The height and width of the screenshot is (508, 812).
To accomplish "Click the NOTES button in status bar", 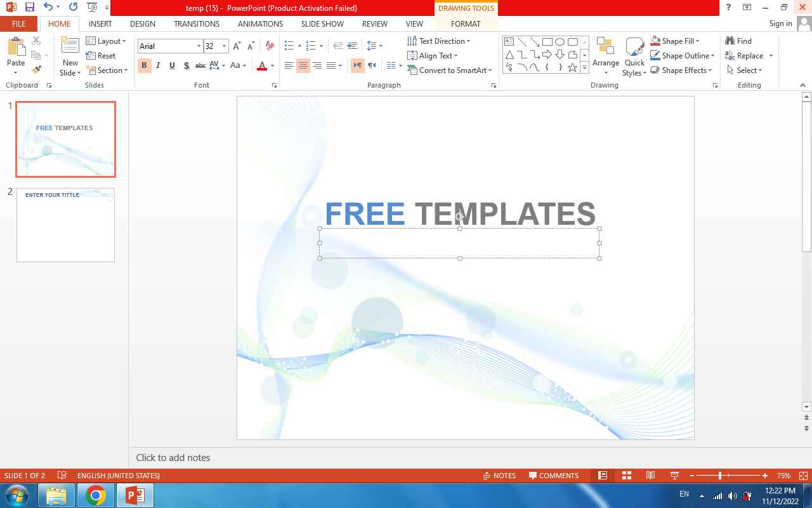I will tap(499, 476).
